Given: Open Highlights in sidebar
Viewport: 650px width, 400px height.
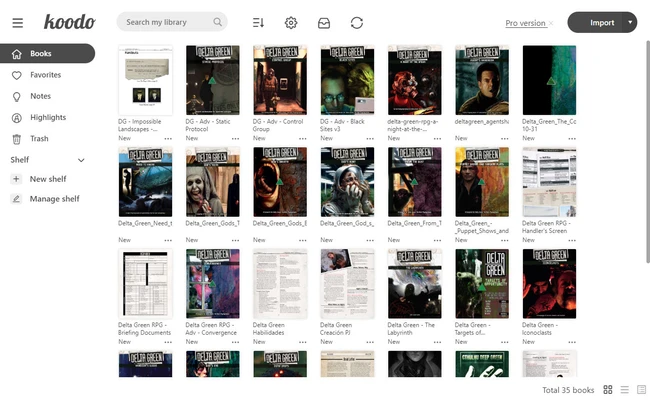Looking at the screenshot, I should pos(48,117).
